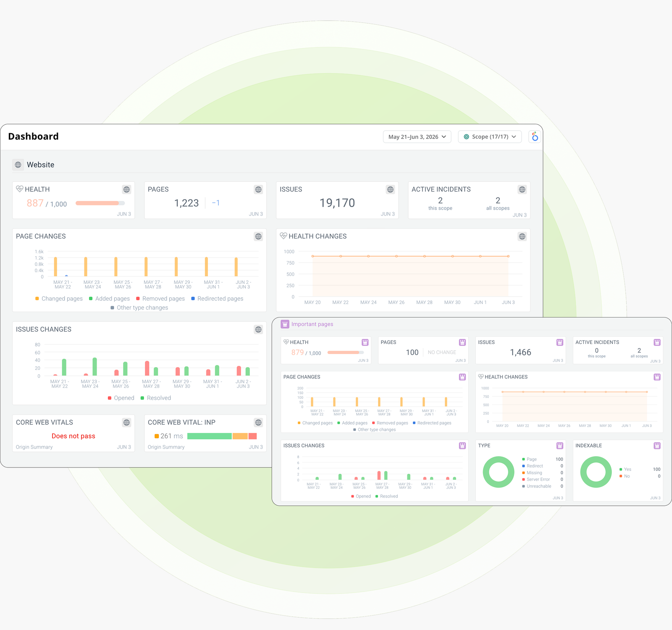
Task: Click the 19,170 issues count
Action: [337, 203]
